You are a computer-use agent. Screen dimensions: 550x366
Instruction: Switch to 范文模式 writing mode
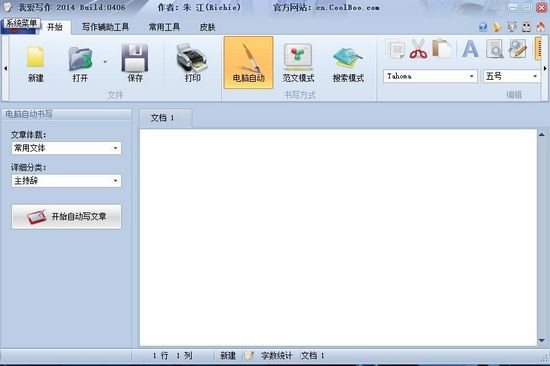[x=298, y=63]
